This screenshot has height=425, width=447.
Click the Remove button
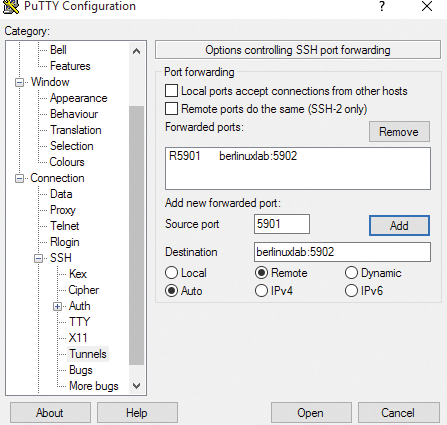click(399, 132)
